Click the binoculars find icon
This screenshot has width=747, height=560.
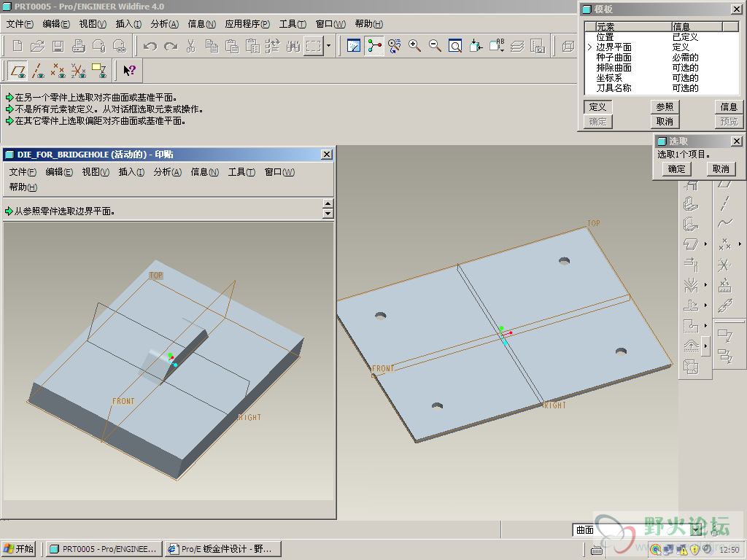click(293, 46)
